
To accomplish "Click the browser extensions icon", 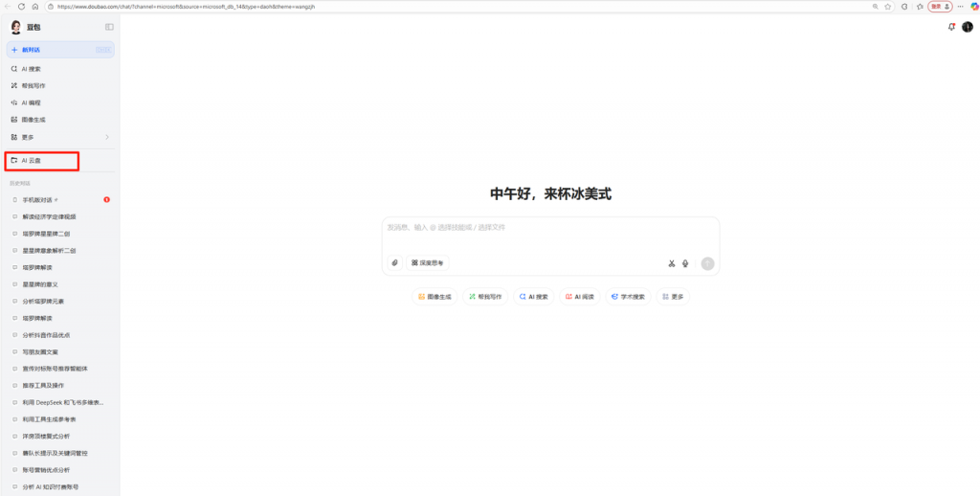I will [904, 7].
